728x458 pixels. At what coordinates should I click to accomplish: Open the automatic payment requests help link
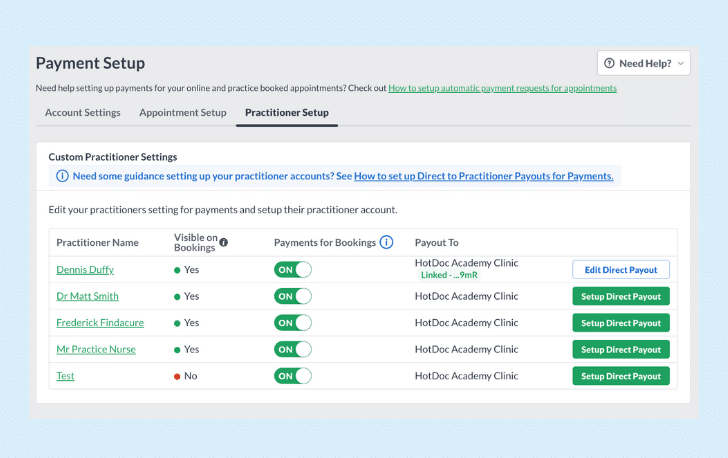pos(502,88)
